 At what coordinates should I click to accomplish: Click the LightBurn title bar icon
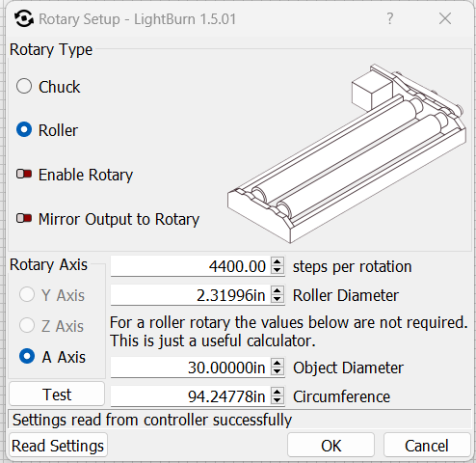[24, 18]
